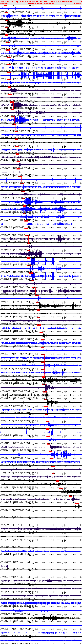82x644 pixels.
Task: Select the CC SWNB BHZ trace label
Action: tap(19, 286)
